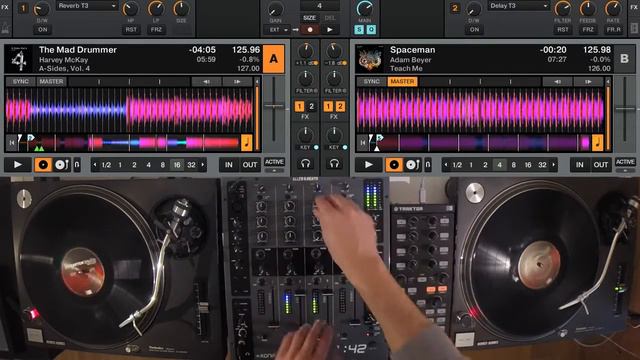Toggle headphone cue for channel A

tap(305, 164)
